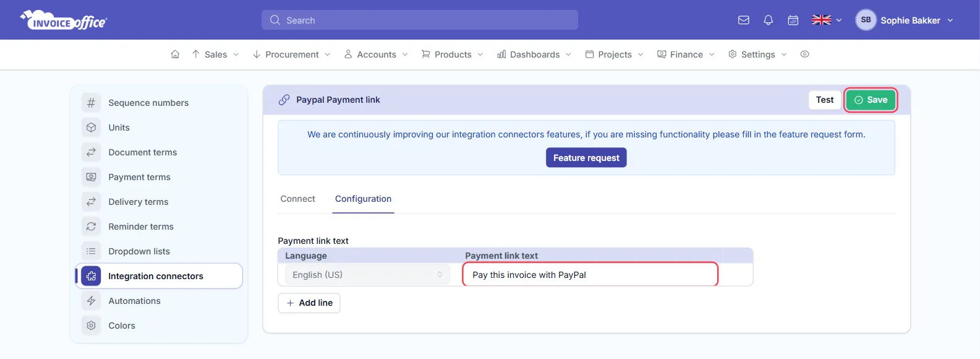980x359 pixels.
Task: Open the language chevron beside flag
Action: click(839, 20)
